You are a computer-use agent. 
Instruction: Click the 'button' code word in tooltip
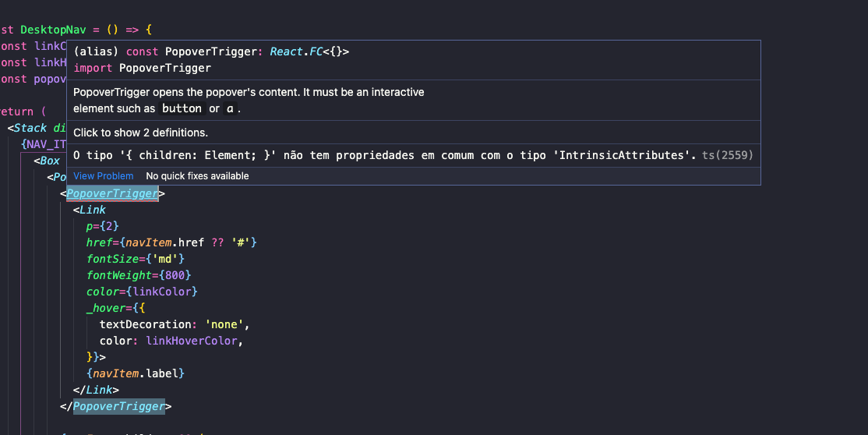coord(182,108)
